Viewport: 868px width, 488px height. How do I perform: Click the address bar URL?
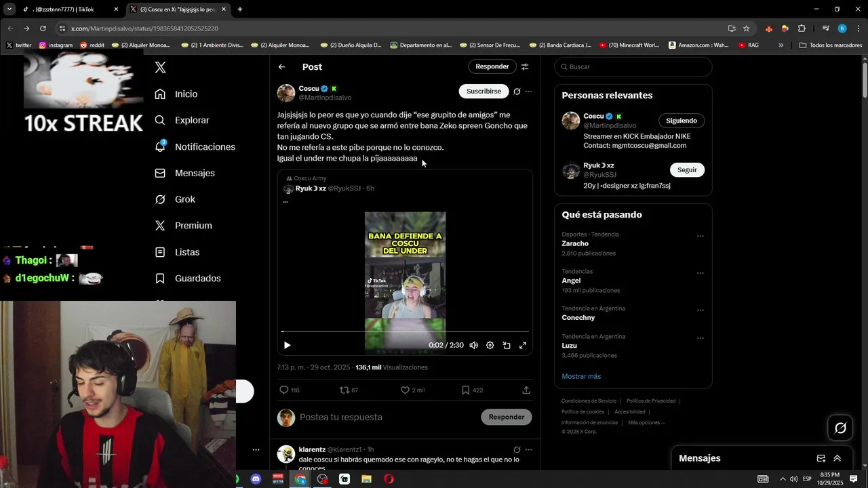144,28
